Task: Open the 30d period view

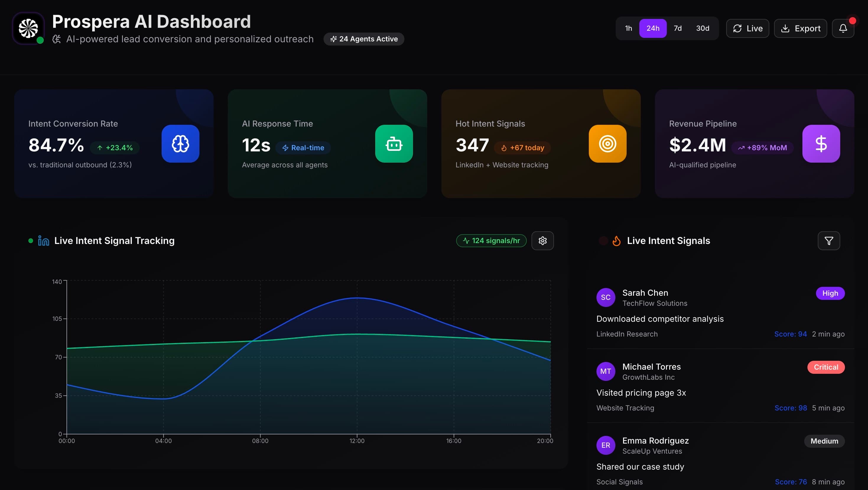Action: point(703,28)
